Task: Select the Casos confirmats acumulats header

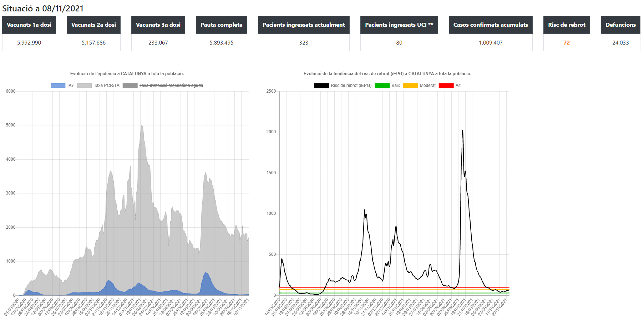Action: pyautogui.click(x=491, y=25)
